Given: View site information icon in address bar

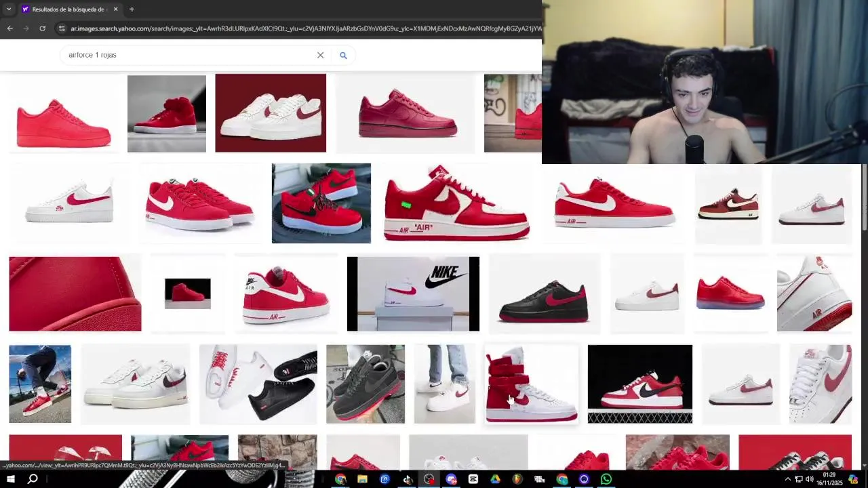Looking at the screenshot, I should point(62,28).
